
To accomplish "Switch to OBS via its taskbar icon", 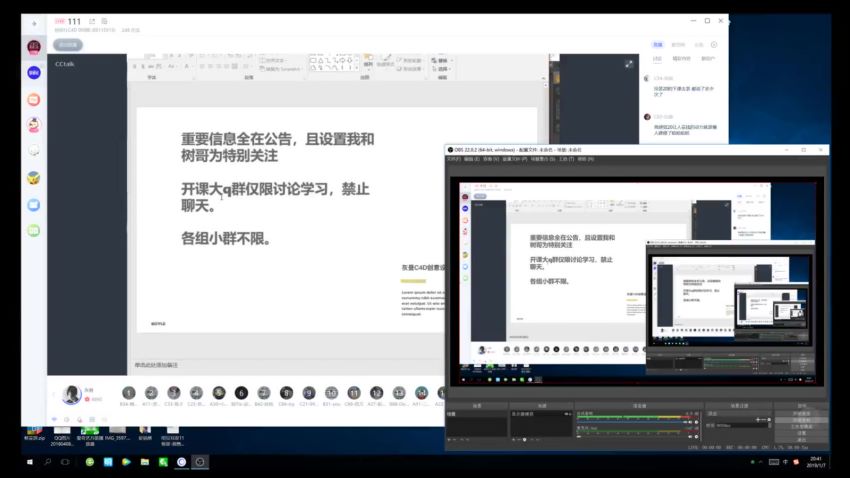I will [x=200, y=462].
